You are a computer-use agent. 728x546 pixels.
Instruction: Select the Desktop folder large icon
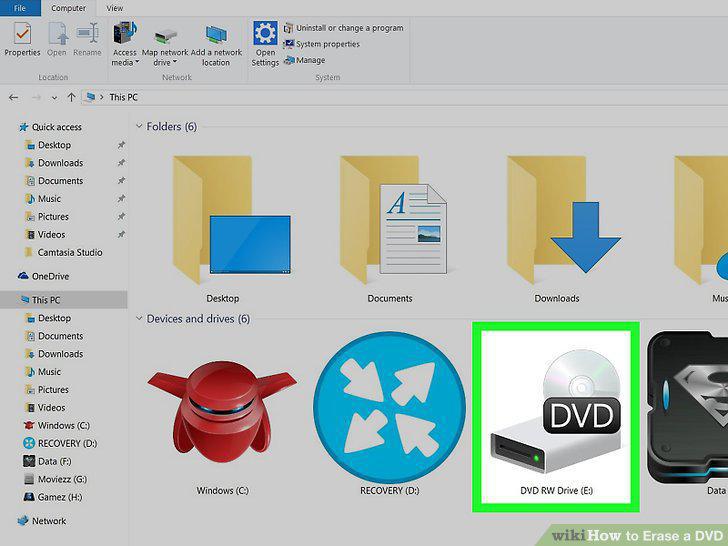[231, 220]
